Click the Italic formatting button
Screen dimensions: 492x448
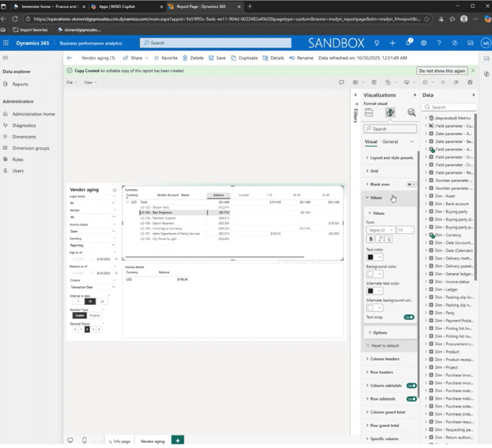click(380, 239)
